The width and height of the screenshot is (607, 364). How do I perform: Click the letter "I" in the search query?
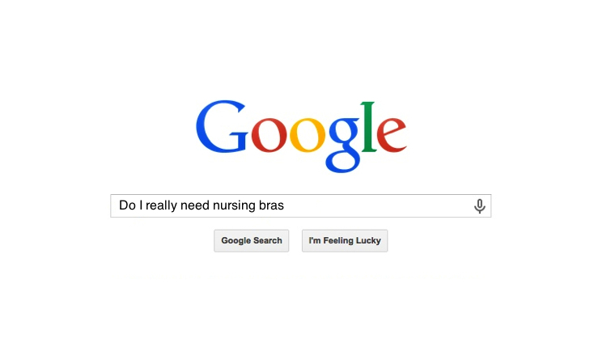pyautogui.click(x=141, y=205)
